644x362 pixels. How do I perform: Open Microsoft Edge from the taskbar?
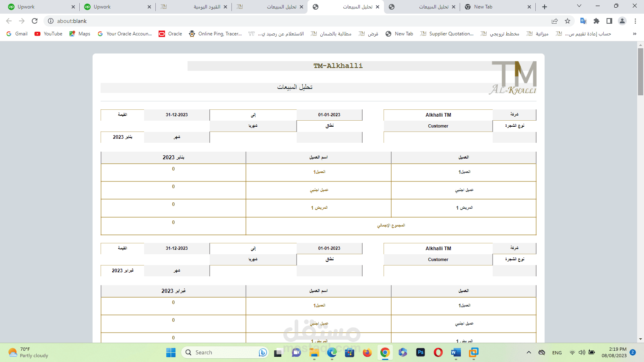332,352
